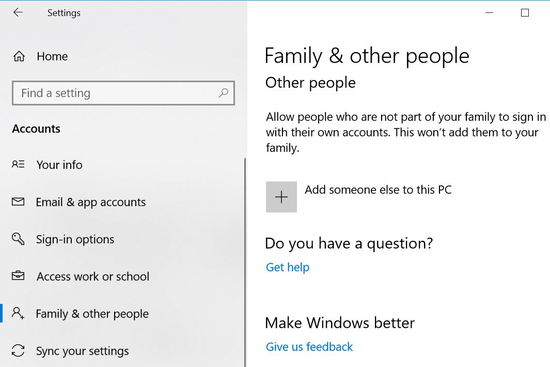Open Access work or school
The height and width of the screenshot is (367, 550).
pos(93,276)
